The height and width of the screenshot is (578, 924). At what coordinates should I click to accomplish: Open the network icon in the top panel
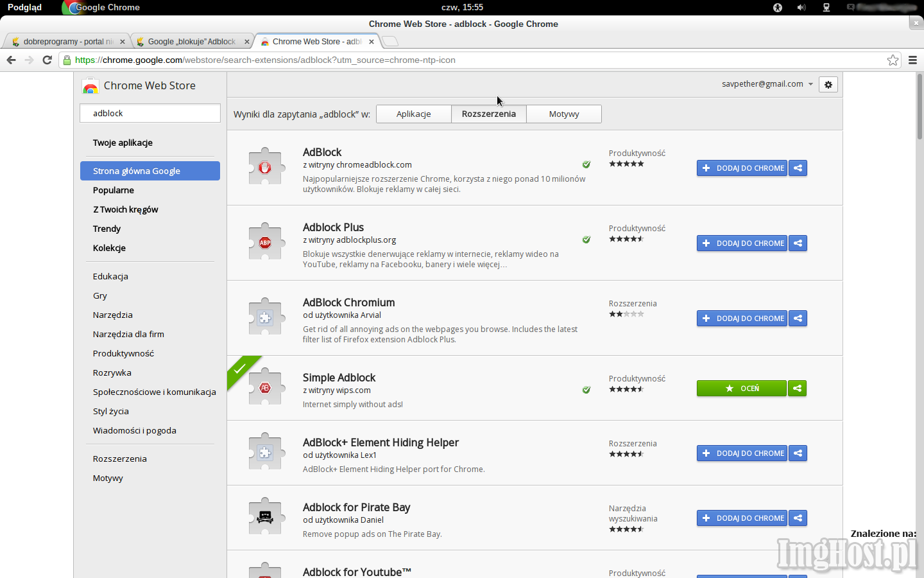[x=826, y=8]
